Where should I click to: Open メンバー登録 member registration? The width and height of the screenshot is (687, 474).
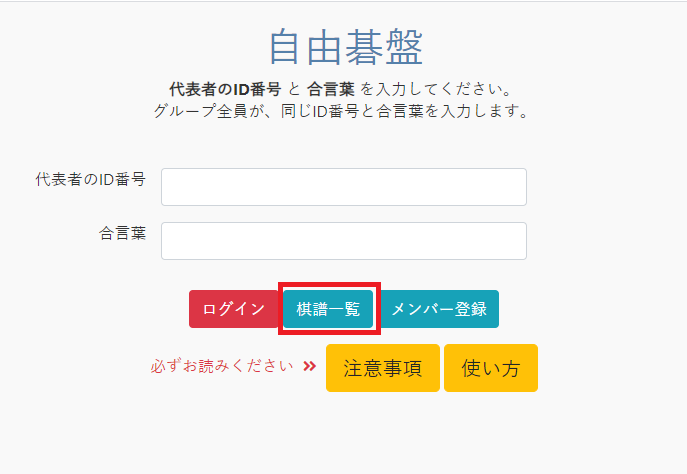coord(439,309)
